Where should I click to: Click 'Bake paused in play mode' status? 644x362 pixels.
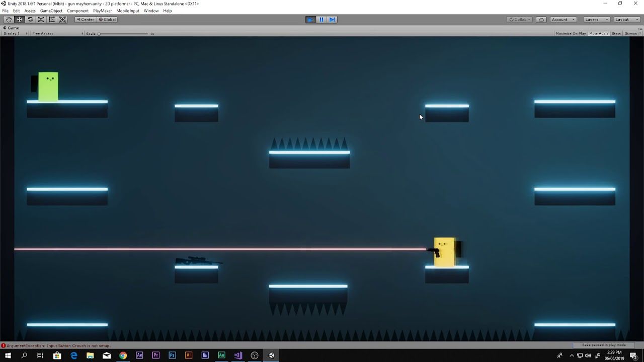coord(604,345)
